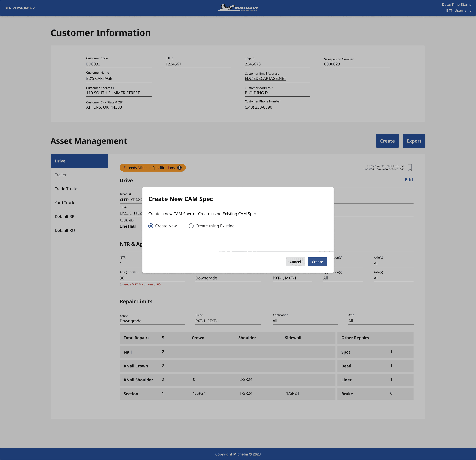Open the Drive tab in sidebar
The height and width of the screenshot is (460, 476).
(79, 161)
